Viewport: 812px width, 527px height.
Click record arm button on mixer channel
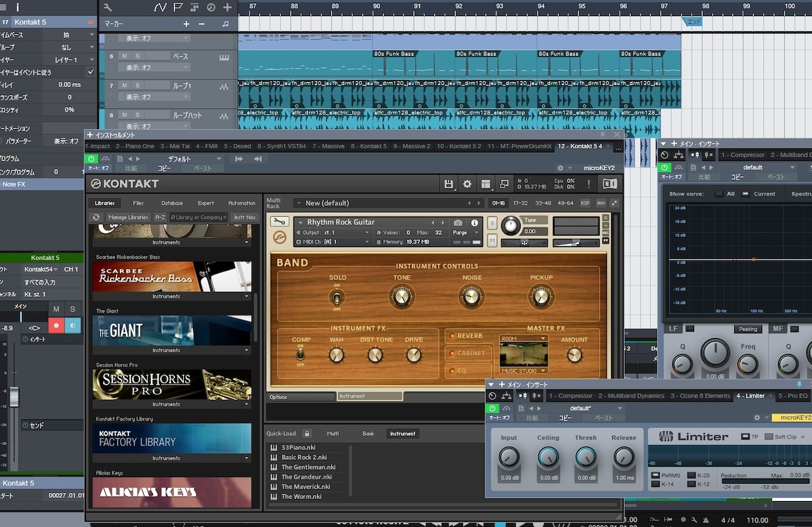point(56,326)
